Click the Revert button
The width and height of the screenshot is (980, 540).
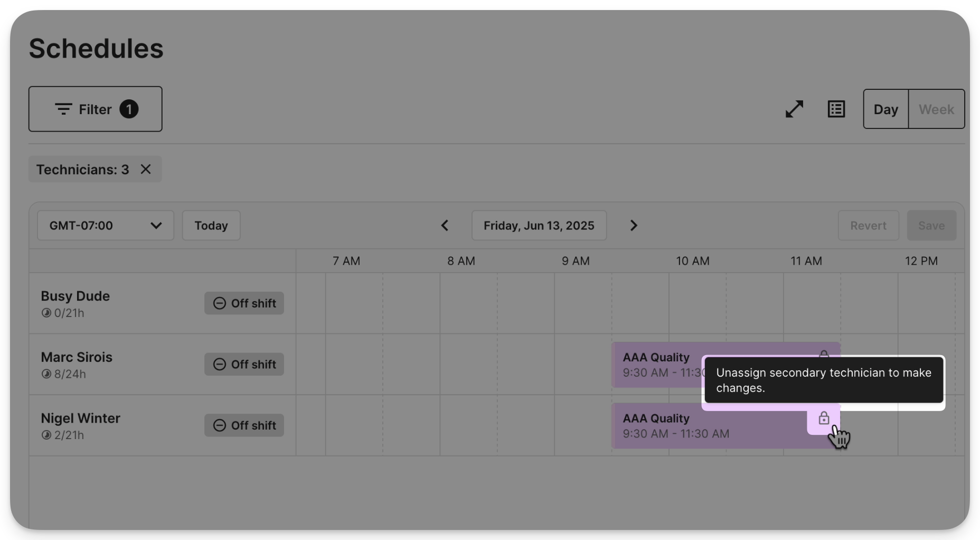coord(868,226)
